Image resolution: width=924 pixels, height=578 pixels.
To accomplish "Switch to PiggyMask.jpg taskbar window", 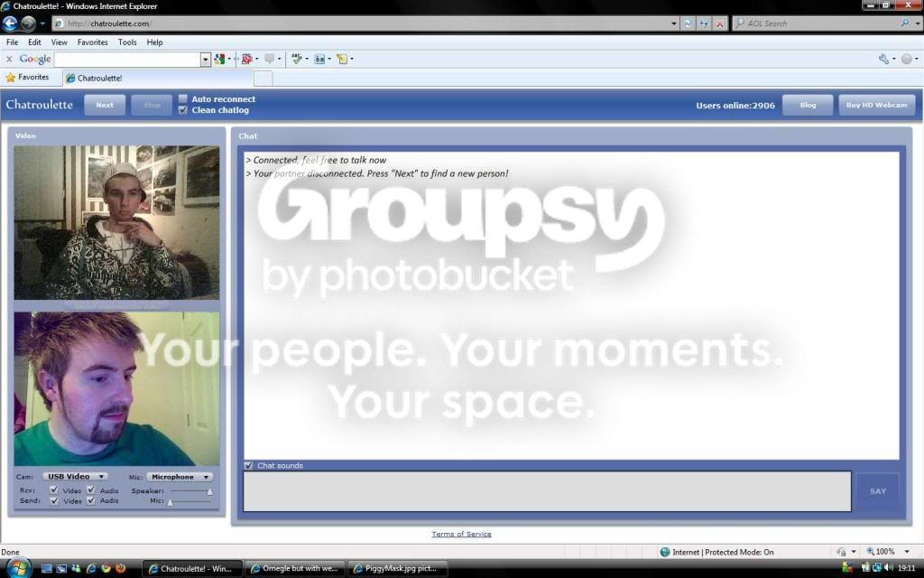I will point(398,569).
